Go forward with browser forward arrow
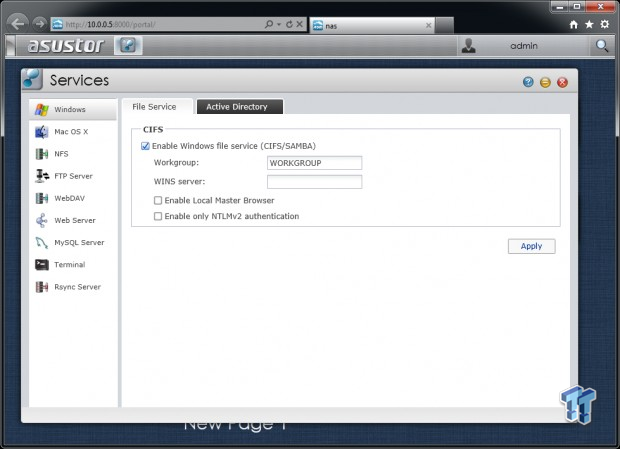620x449 pixels. [x=39, y=24]
